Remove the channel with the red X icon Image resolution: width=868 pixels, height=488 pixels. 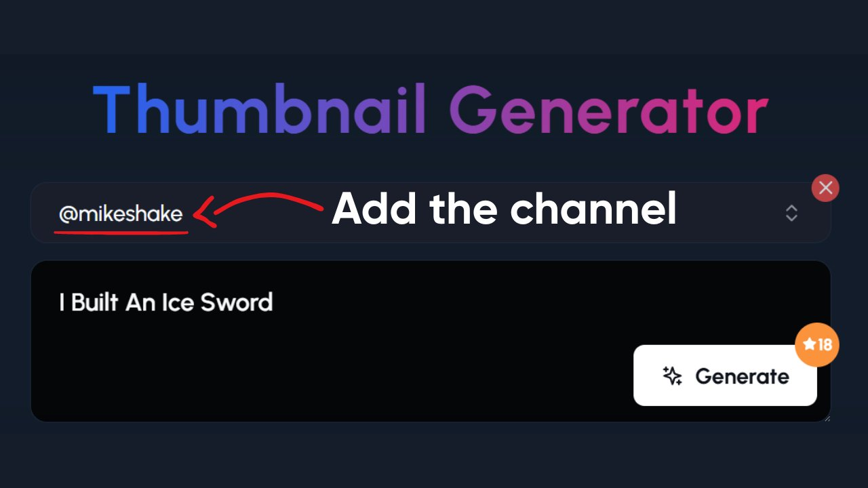tap(825, 188)
